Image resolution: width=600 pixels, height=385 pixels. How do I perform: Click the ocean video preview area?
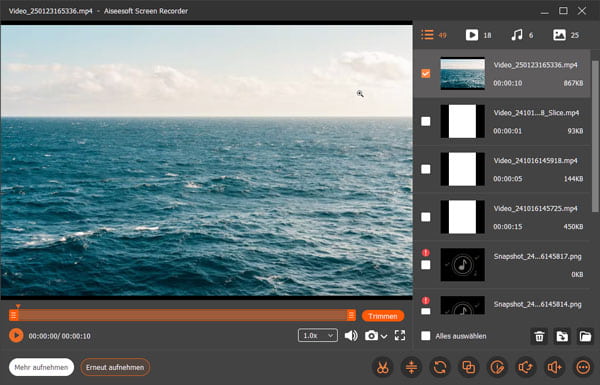[x=206, y=160]
